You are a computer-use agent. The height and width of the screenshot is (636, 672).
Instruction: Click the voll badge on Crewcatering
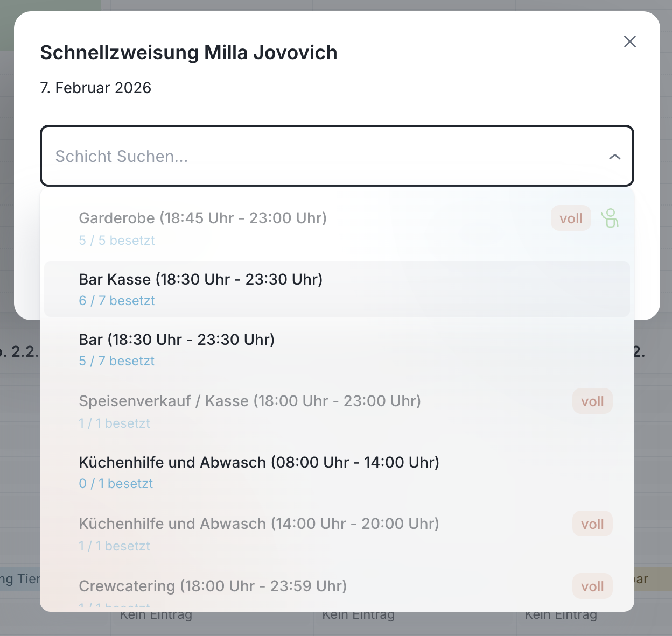pyautogui.click(x=592, y=586)
